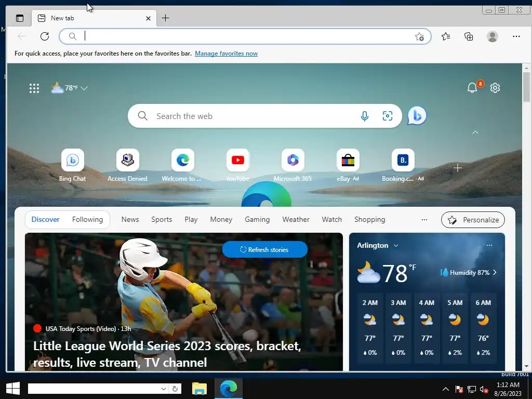The height and width of the screenshot is (399, 532).
Task: Open weather card more options ellipsis
Action: pyautogui.click(x=489, y=245)
